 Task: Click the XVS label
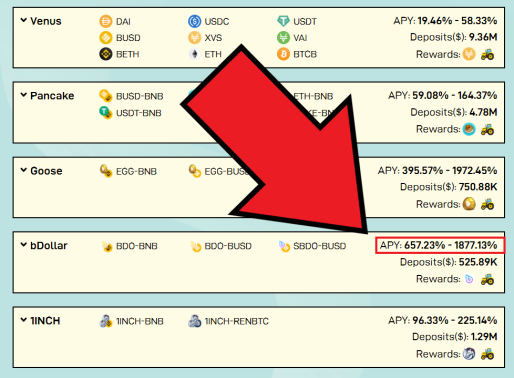click(x=213, y=38)
